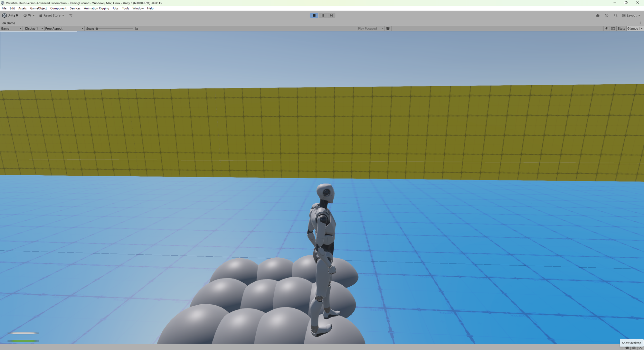Open the Component menu
Screen dimensions: 644x350
point(58,8)
